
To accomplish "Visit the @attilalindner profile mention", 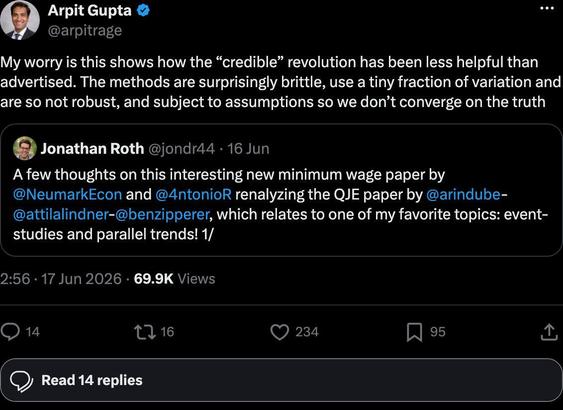I will 61,214.
